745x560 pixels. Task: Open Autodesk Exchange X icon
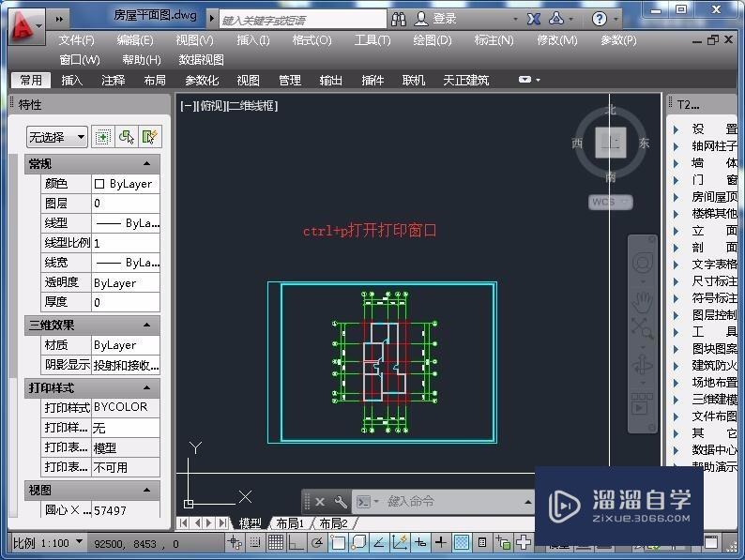tap(534, 19)
